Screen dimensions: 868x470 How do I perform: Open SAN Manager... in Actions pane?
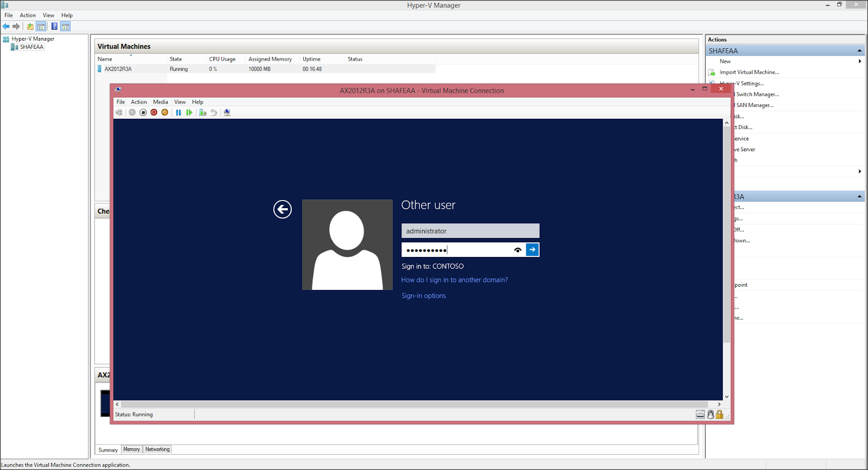click(x=755, y=105)
